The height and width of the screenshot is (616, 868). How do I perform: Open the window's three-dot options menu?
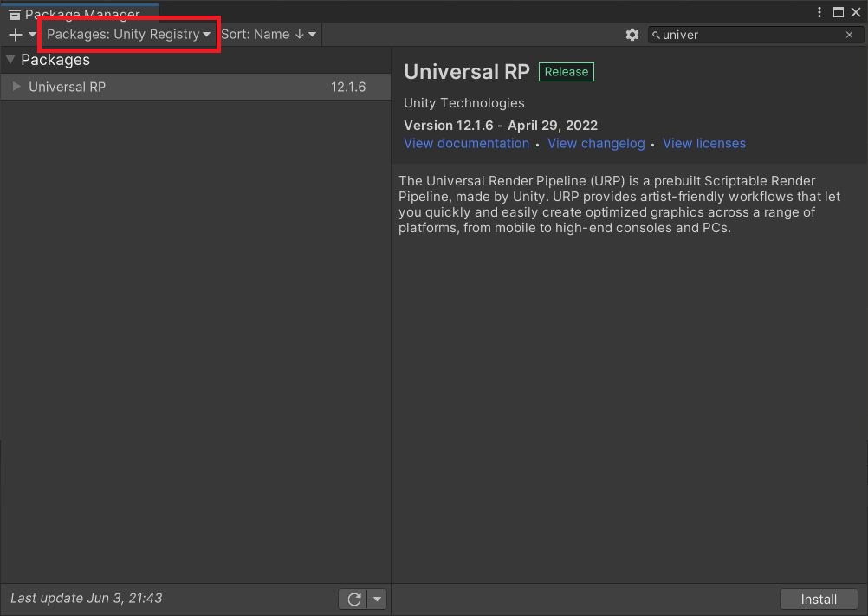(819, 12)
